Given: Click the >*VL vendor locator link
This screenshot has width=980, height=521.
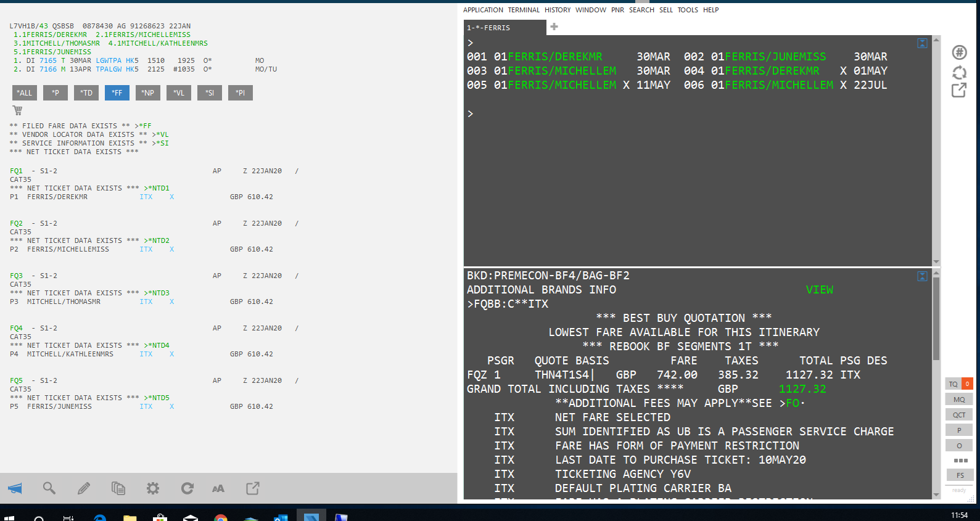Looking at the screenshot, I should pyautogui.click(x=160, y=134).
